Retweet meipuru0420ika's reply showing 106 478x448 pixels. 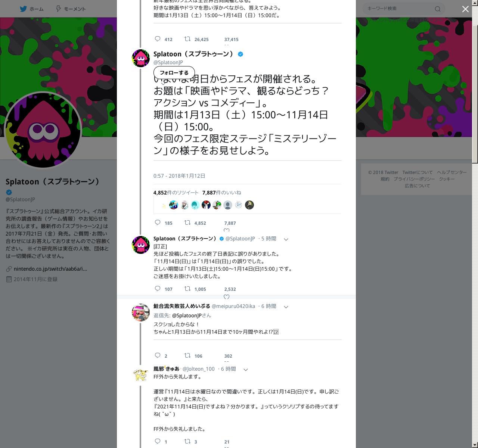coord(187,355)
